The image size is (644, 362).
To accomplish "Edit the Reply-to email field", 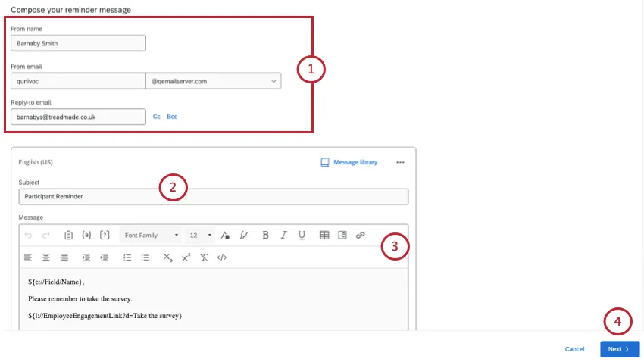I will coord(79,117).
